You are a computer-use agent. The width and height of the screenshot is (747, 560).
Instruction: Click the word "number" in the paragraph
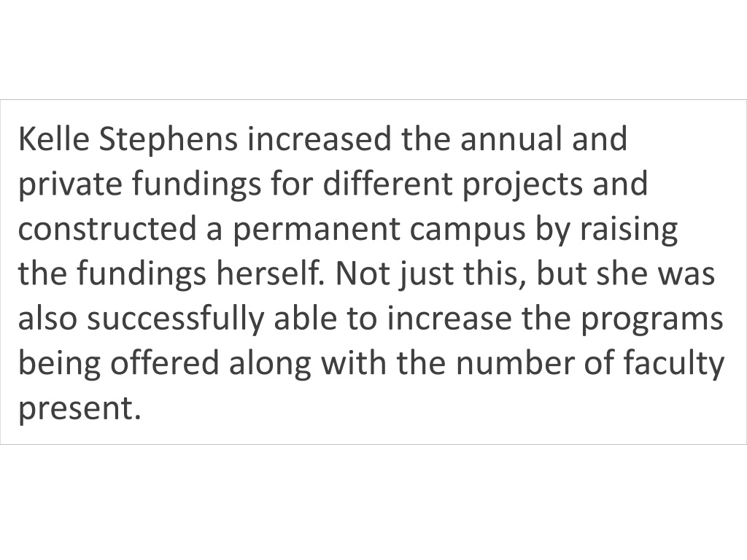coord(516,363)
